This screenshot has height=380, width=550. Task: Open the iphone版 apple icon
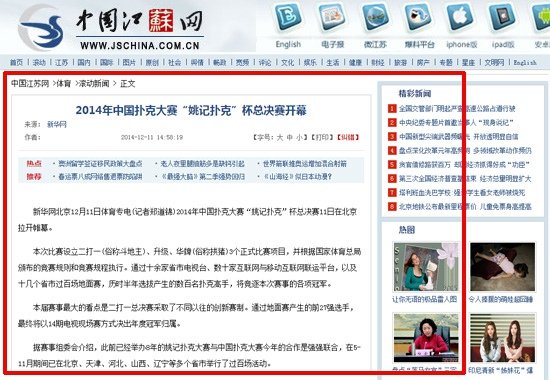coord(461,16)
